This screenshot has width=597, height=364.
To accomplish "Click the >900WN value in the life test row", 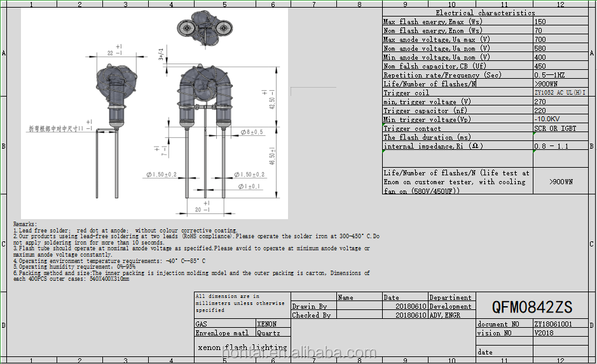I will [561, 182].
